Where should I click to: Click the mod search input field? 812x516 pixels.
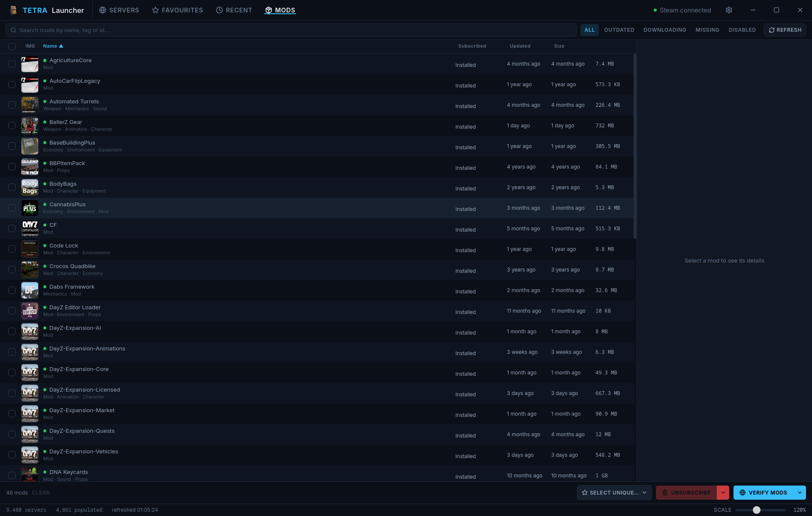pos(291,30)
